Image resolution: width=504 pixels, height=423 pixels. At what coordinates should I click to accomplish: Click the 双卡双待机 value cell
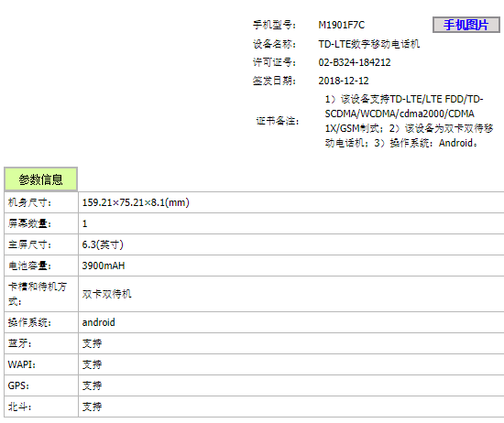click(291, 294)
